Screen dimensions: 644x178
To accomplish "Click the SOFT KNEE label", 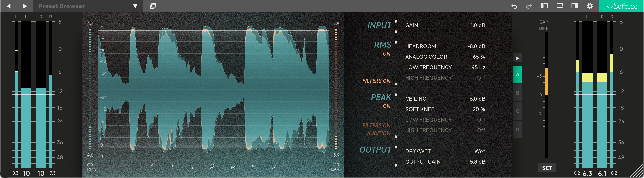I will (420, 109).
